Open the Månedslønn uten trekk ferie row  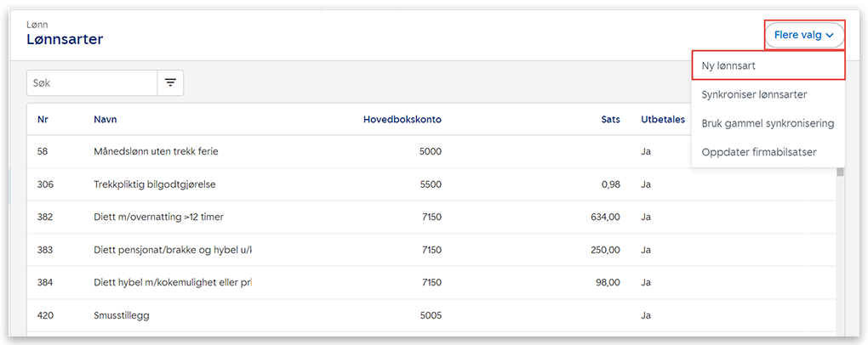pyautogui.click(x=156, y=151)
